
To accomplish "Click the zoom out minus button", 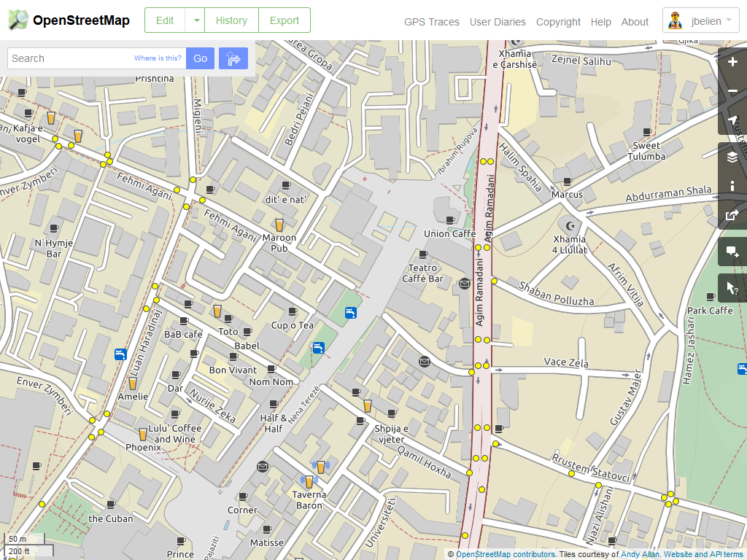I will pos(732,91).
